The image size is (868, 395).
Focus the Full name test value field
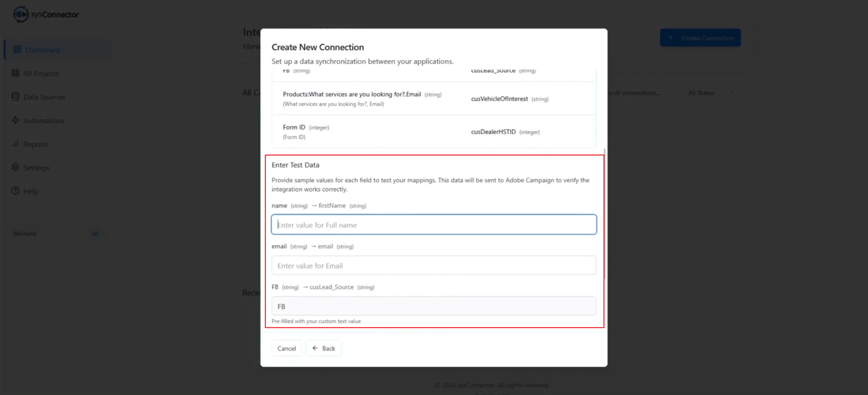pyautogui.click(x=433, y=224)
